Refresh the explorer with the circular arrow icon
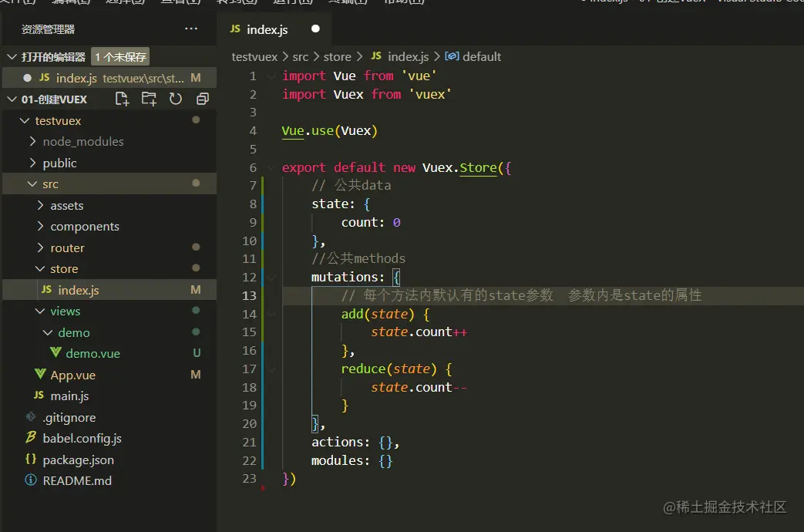804x532 pixels. [x=175, y=99]
